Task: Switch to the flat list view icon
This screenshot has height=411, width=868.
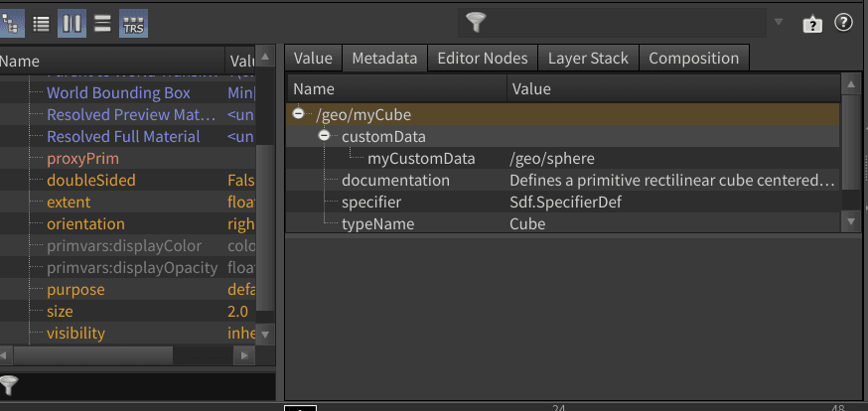Action: tap(42, 24)
